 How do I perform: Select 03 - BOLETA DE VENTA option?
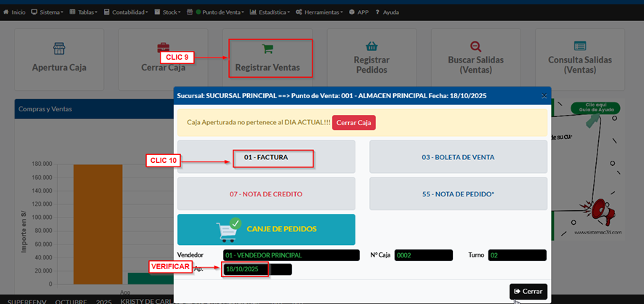pyautogui.click(x=458, y=156)
